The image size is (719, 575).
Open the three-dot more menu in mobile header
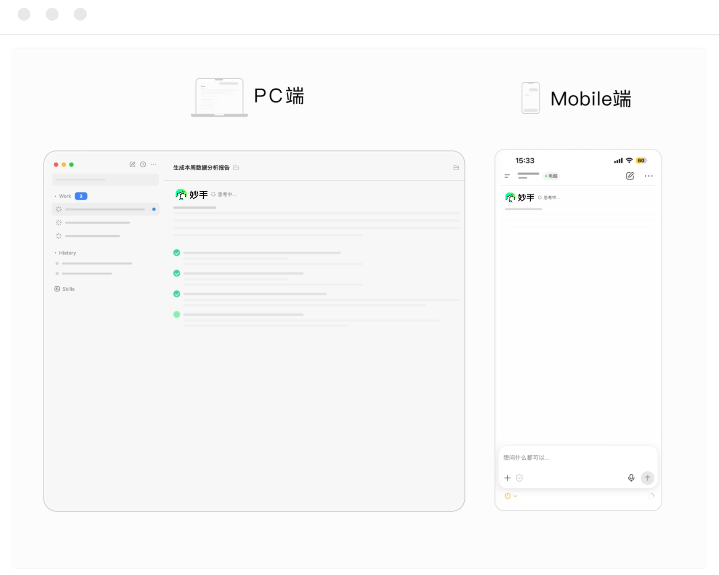[x=648, y=176]
